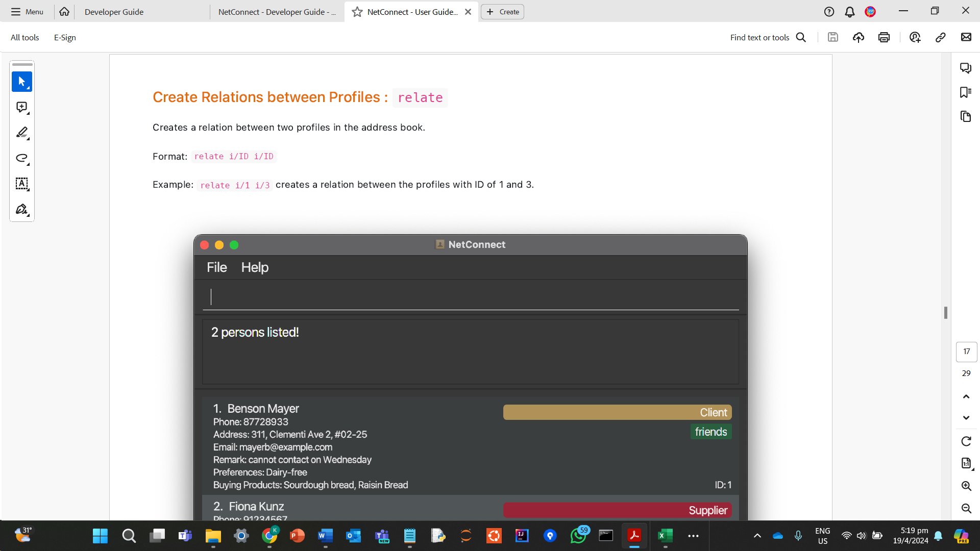
Task: Expand the hidden system tray icons
Action: click(x=757, y=536)
